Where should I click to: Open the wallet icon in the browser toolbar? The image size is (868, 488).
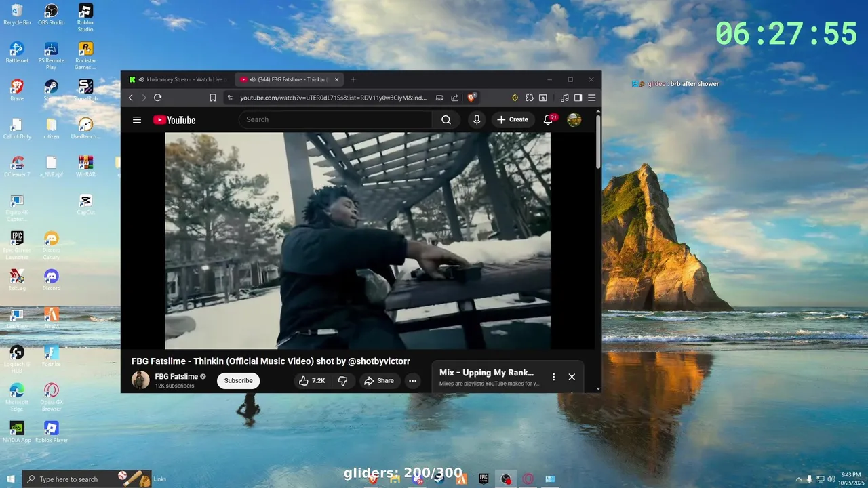pyautogui.click(x=543, y=98)
